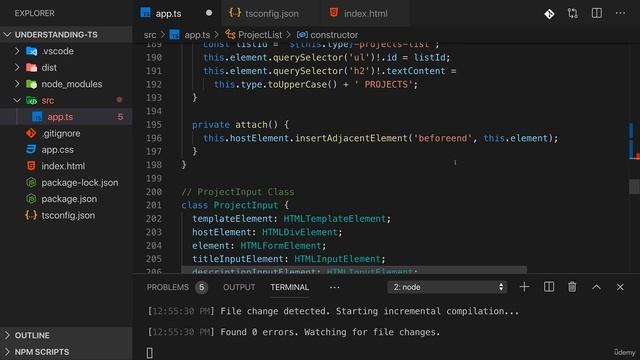The height and width of the screenshot is (360, 640).
Task: Click the constructor breadcrumb icon
Action: coord(302,35)
